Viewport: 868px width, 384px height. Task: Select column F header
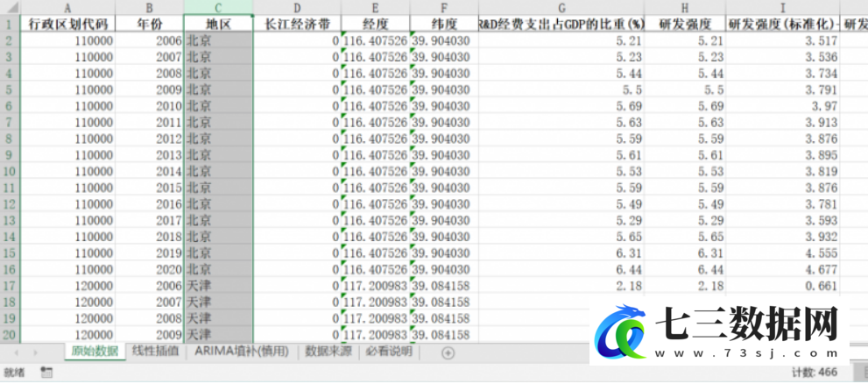coord(444,8)
